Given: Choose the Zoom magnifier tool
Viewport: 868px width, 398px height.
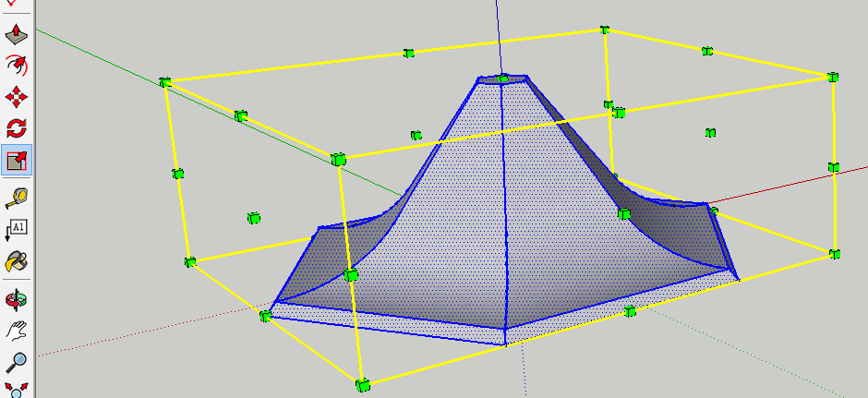Looking at the screenshot, I should (17, 362).
